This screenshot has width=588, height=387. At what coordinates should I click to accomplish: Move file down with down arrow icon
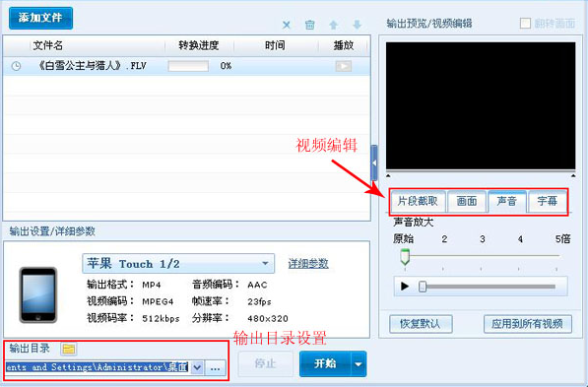(357, 25)
